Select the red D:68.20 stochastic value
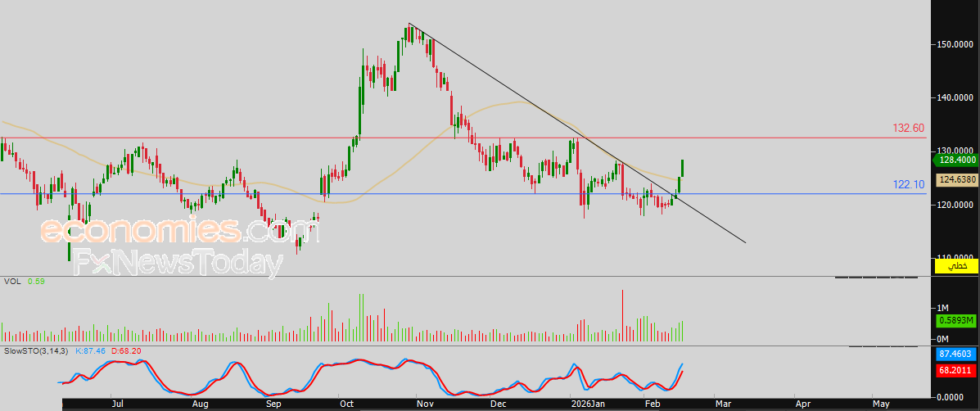The height and width of the screenshot is (411, 980). [128, 350]
